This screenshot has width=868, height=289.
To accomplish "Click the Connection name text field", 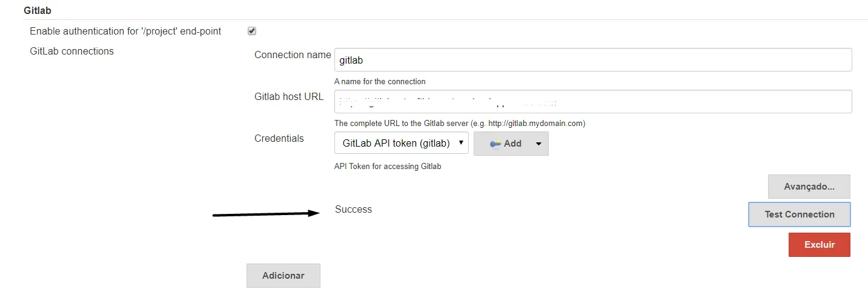I will (x=592, y=60).
